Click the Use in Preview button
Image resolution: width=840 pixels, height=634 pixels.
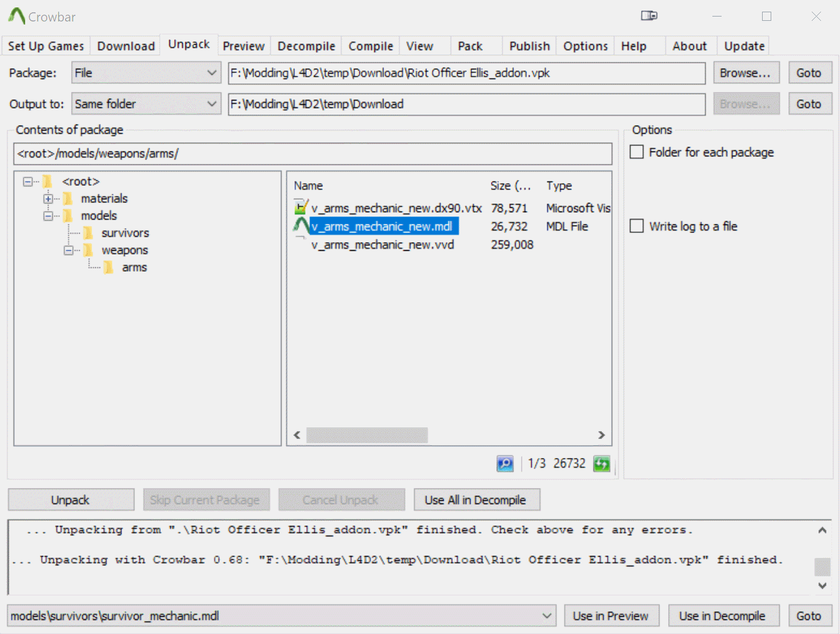(611, 616)
